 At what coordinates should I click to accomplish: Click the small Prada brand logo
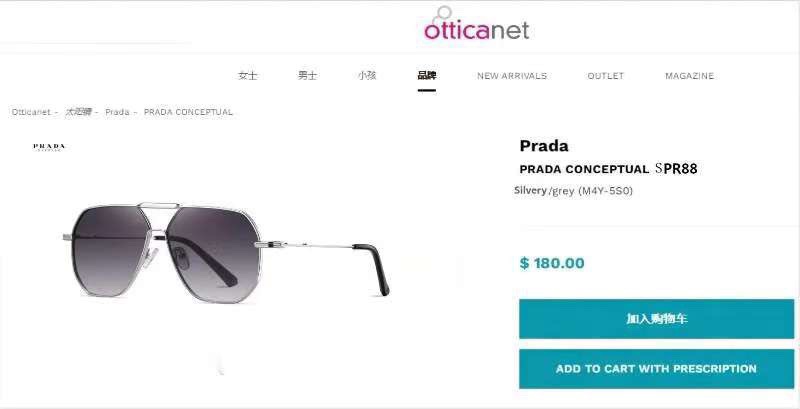(49, 147)
